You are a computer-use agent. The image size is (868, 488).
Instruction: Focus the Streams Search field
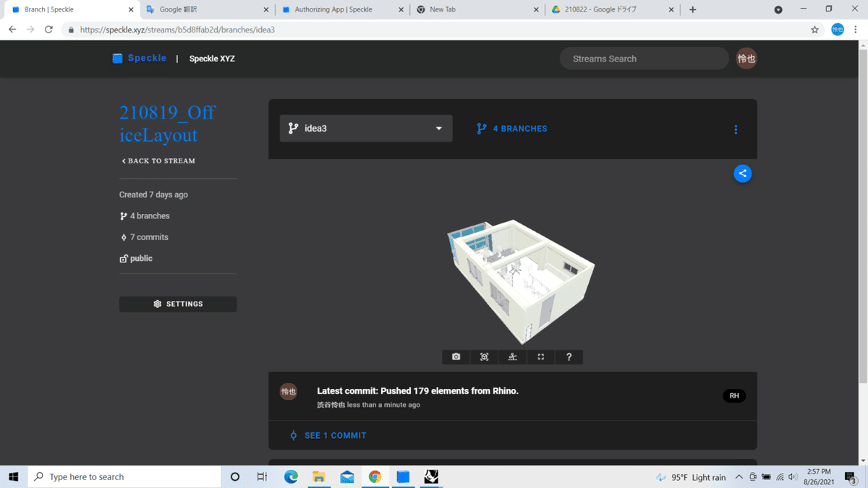pyautogui.click(x=644, y=59)
